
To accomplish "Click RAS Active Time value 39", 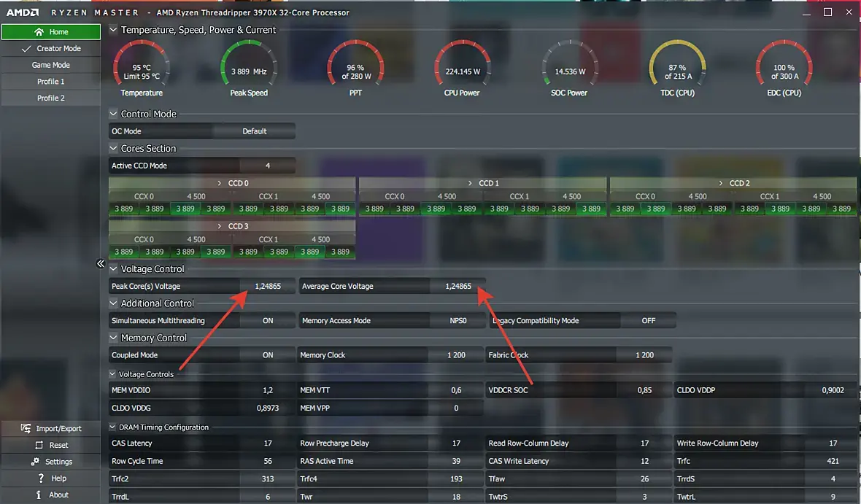I will pos(456,461).
